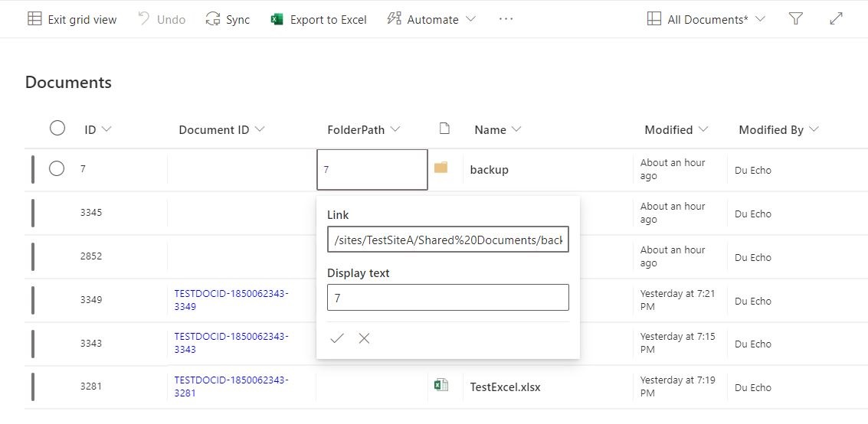Click Du Echo in backup row
The image size is (868, 424).
753,170
